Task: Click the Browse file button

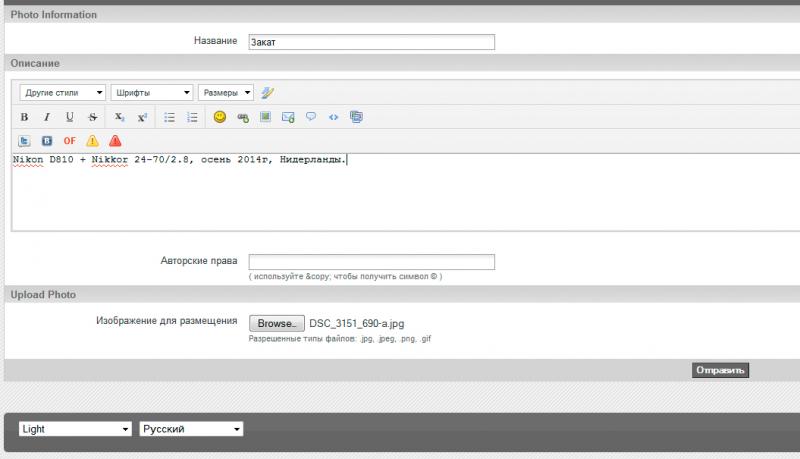Action: point(277,323)
